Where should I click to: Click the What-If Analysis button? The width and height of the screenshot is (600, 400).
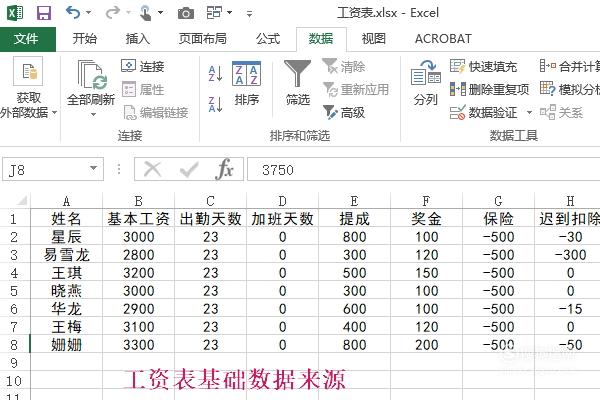[x=569, y=89]
